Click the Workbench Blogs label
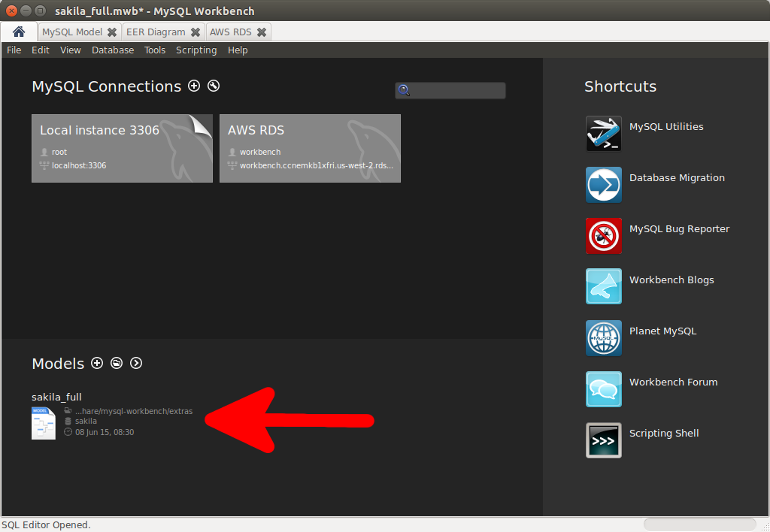This screenshot has width=770, height=532. point(671,280)
